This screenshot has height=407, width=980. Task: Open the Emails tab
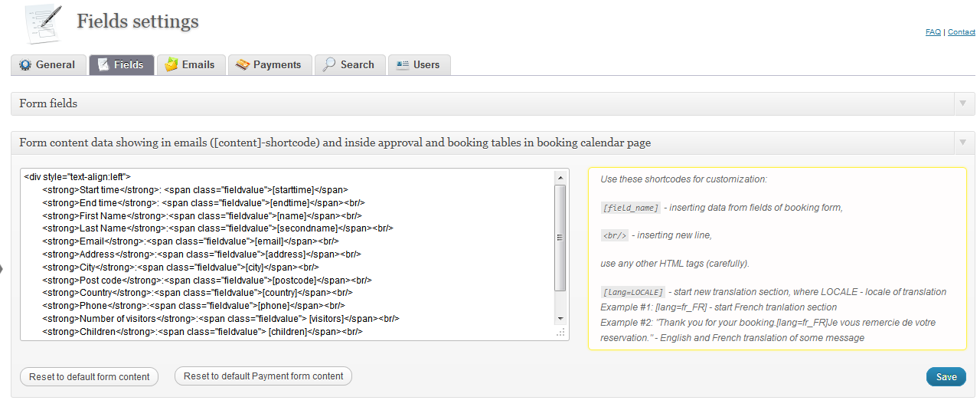click(x=191, y=65)
